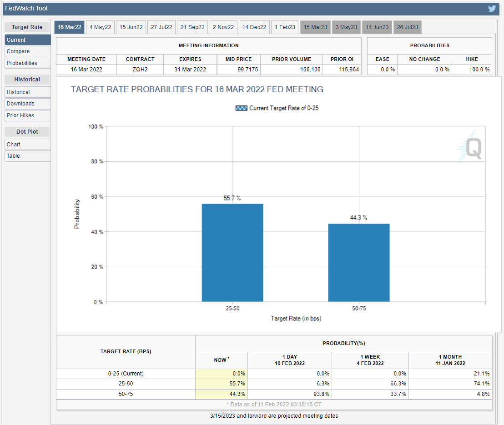Click the 55.7% NOW cell for 25-50
This screenshot has height=425, width=504.
pyautogui.click(x=222, y=384)
